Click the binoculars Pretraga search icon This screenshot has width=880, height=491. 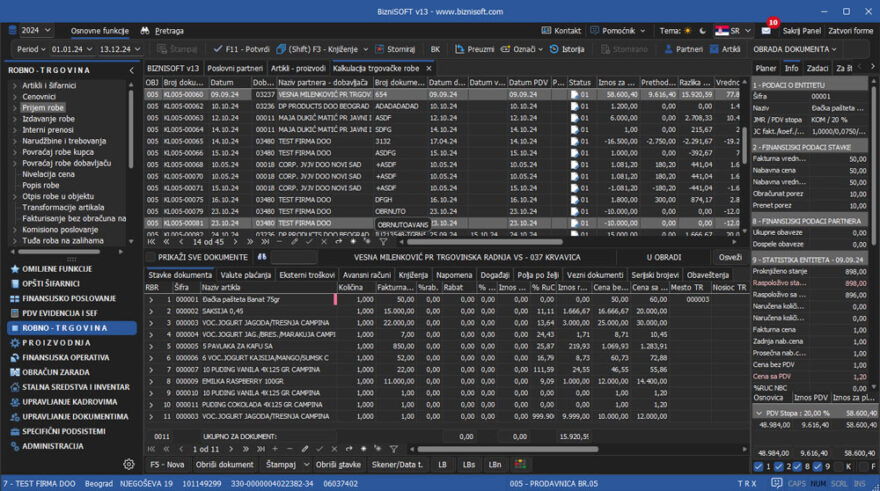pos(145,31)
